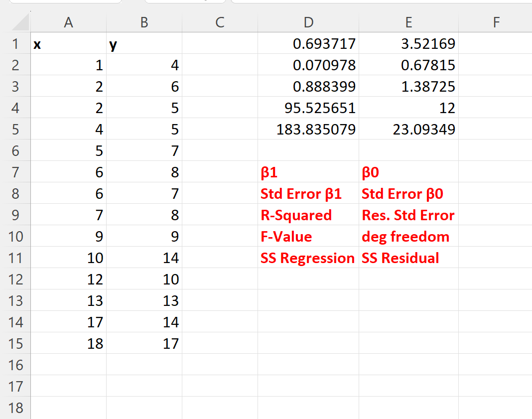This screenshot has height=419, width=532.
Task: Select the row 11 header
Action: click(x=15, y=258)
